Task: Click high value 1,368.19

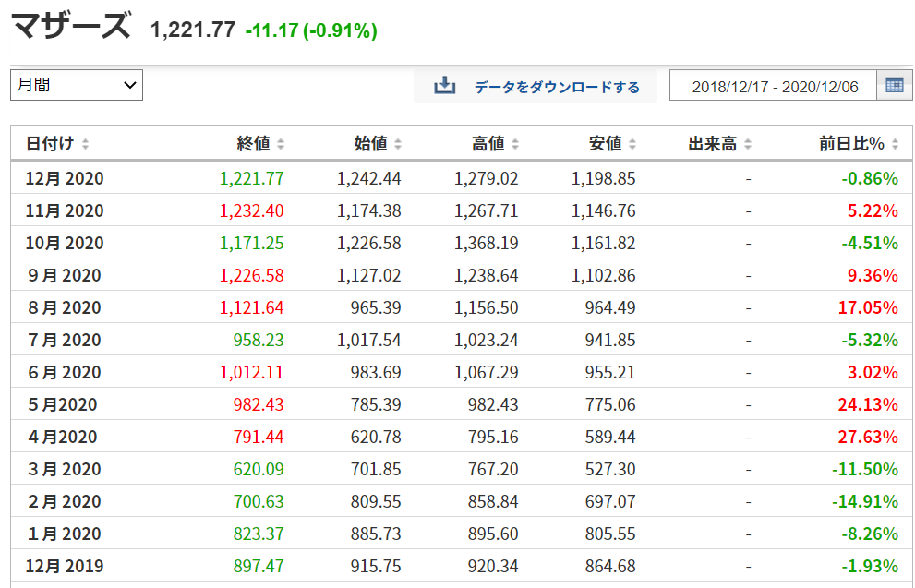Action: point(486,243)
